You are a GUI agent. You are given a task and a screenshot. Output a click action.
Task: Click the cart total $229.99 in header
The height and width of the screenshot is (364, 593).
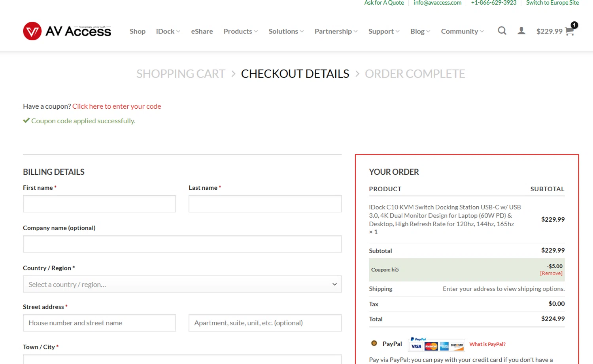coord(549,31)
